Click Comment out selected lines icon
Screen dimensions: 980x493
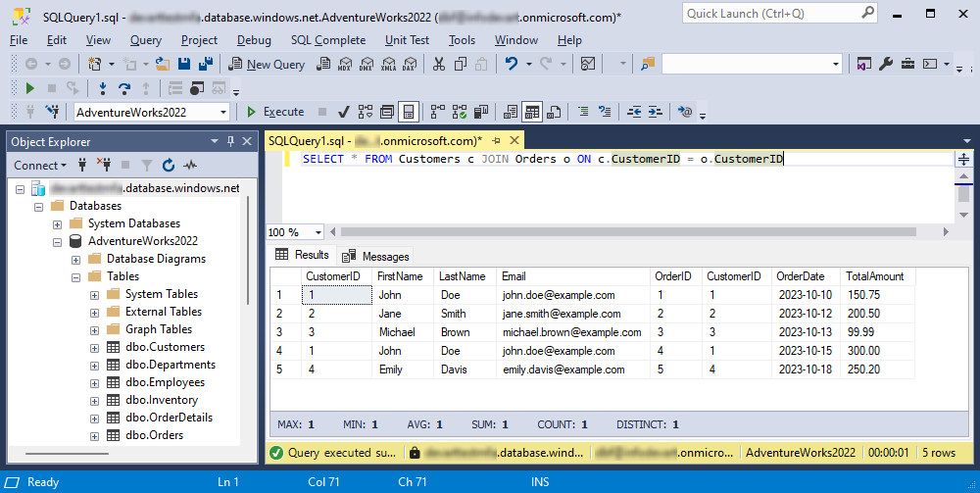[582, 112]
